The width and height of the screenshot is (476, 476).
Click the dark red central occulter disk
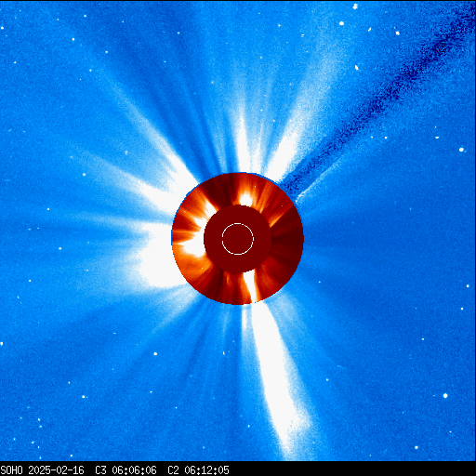(x=238, y=239)
